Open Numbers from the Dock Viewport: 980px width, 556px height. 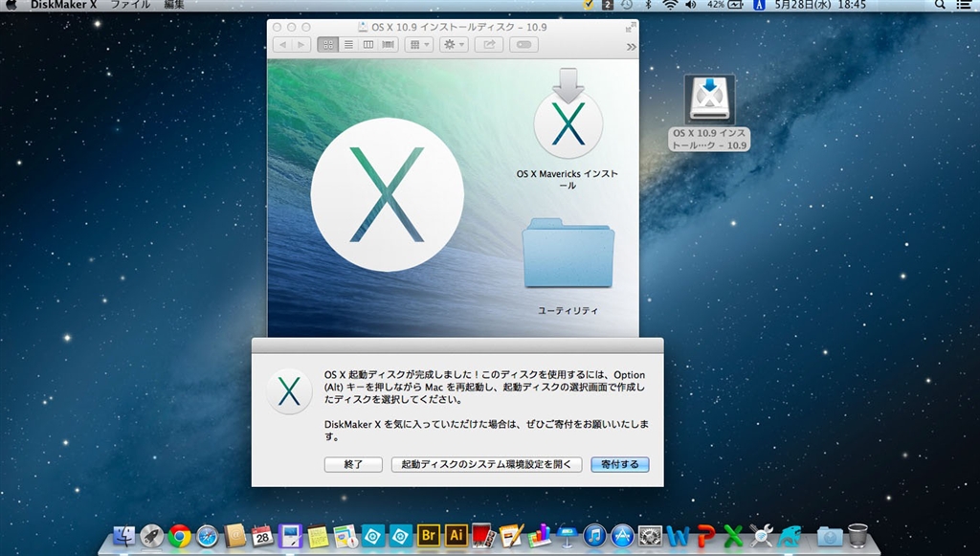point(539,536)
